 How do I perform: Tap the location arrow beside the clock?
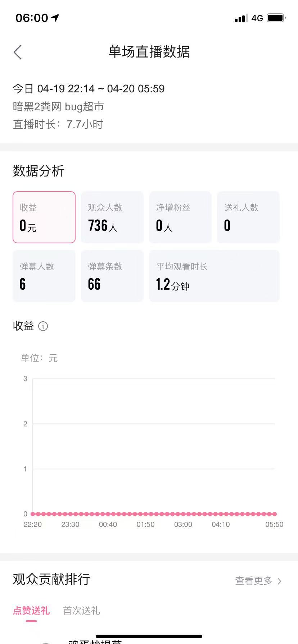[x=55, y=18]
